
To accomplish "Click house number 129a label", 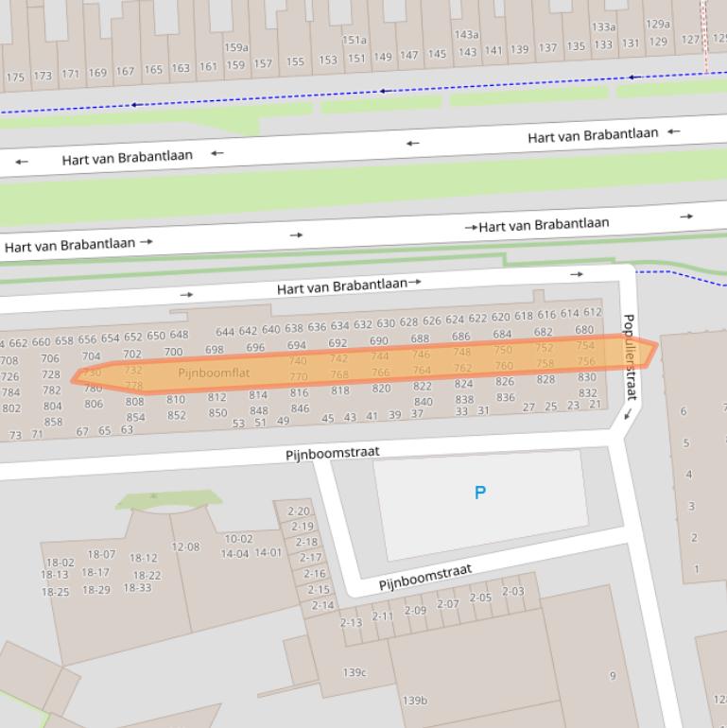I will [x=658, y=25].
